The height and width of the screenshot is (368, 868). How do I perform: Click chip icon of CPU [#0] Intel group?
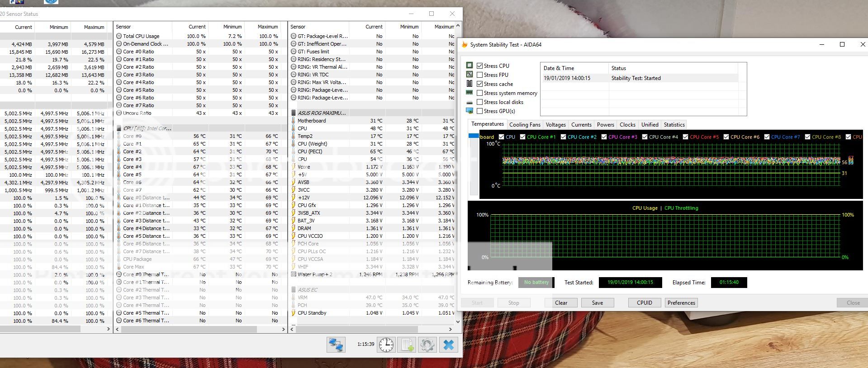119,128
